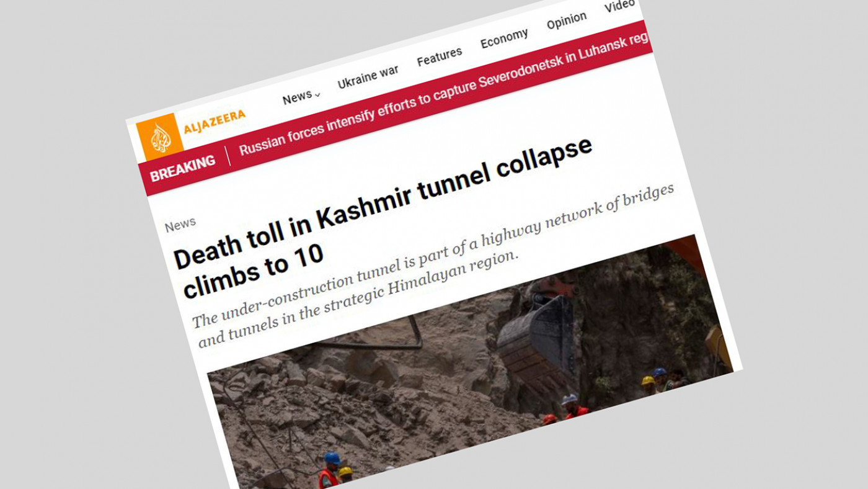Open the News menu item
The width and height of the screenshot is (868, 489).
298,97
